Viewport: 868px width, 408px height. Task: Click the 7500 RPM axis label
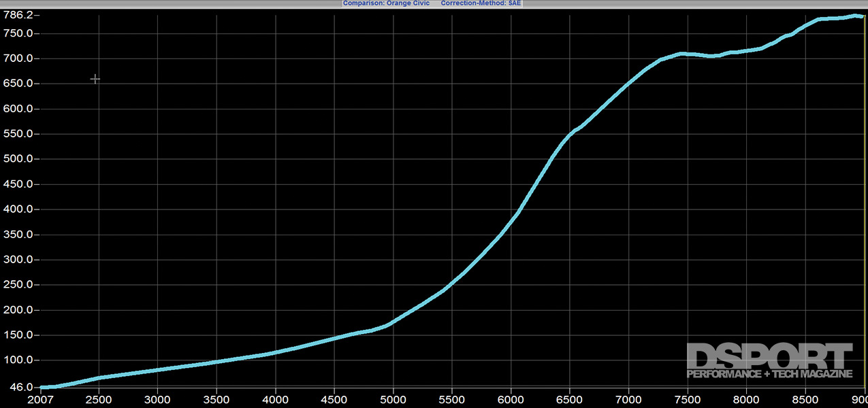coord(687,400)
